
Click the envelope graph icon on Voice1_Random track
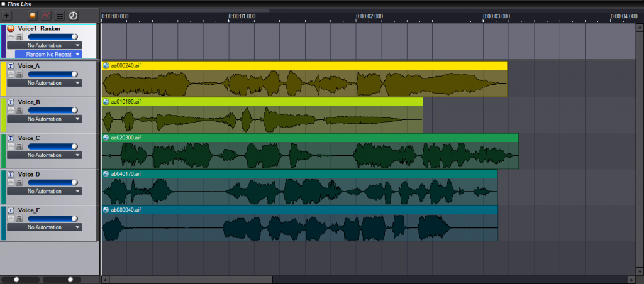click(x=11, y=37)
